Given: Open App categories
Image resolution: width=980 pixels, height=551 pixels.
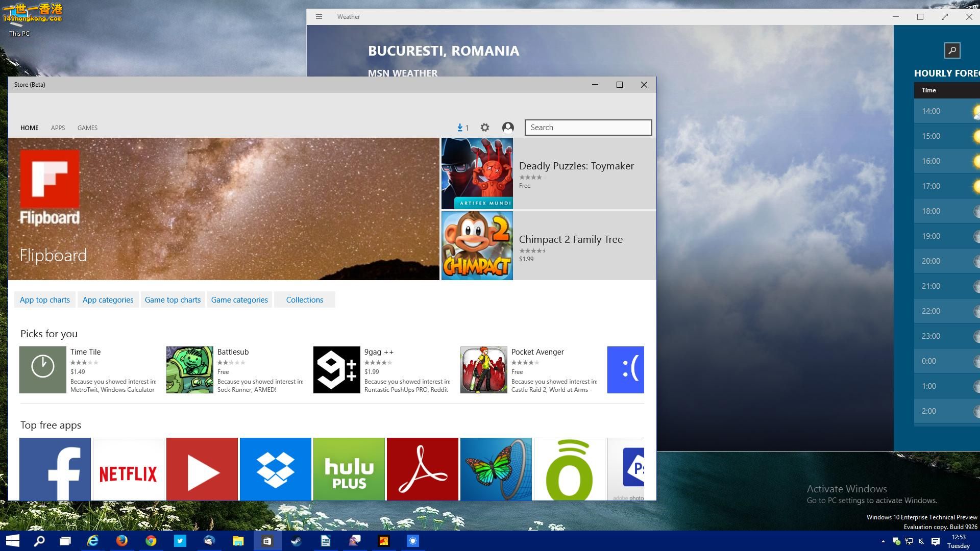Looking at the screenshot, I should [108, 300].
